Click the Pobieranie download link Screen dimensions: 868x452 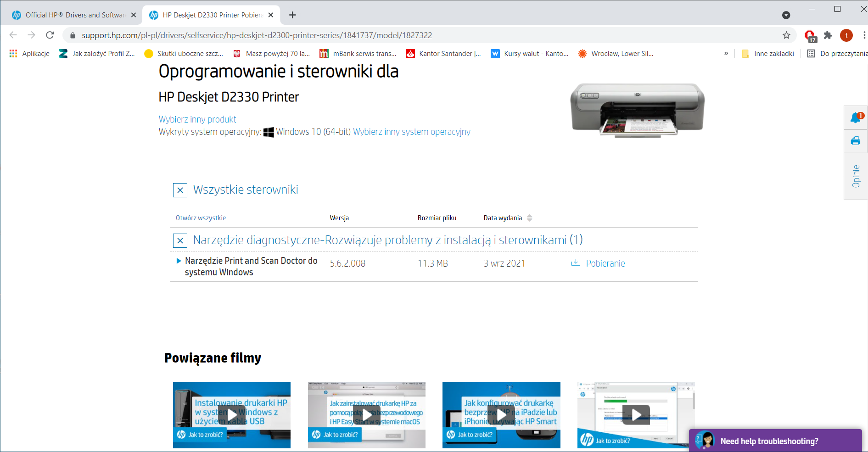click(605, 263)
